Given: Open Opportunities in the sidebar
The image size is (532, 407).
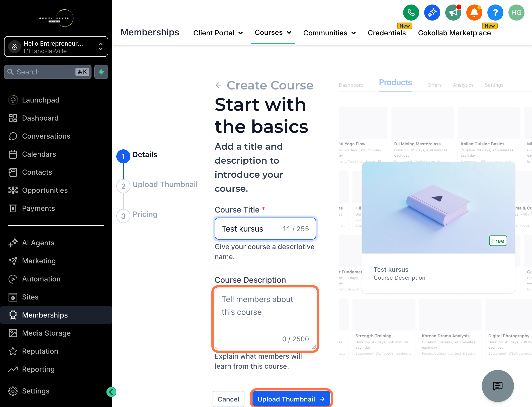Looking at the screenshot, I should [56, 190].
